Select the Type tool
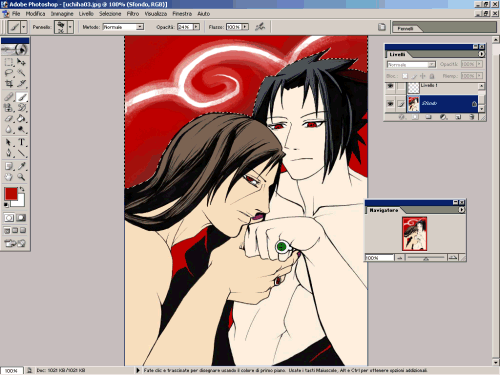Screen dimensions: 500x375 (22, 142)
